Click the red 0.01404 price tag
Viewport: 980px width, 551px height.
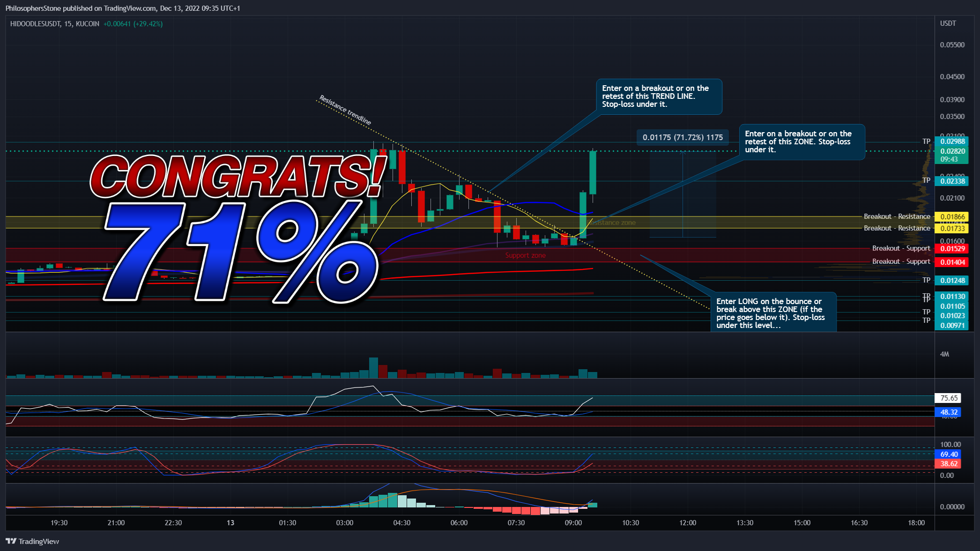pos(951,262)
